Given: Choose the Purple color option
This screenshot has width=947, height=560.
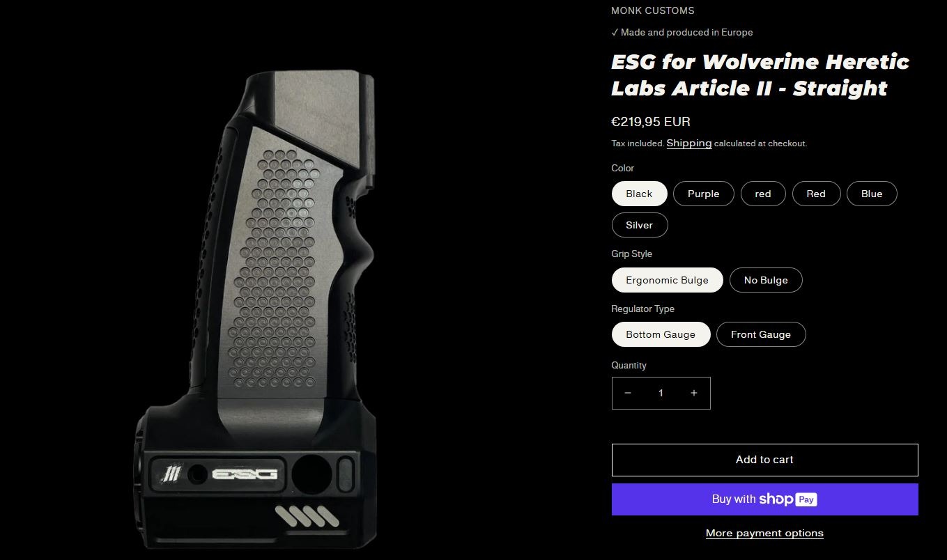Looking at the screenshot, I should (703, 194).
